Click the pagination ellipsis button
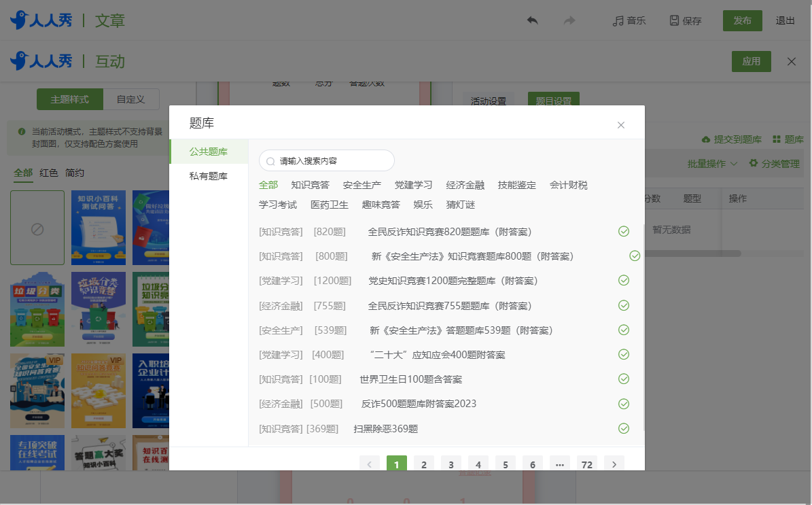Image resolution: width=812 pixels, height=505 pixels. (560, 464)
